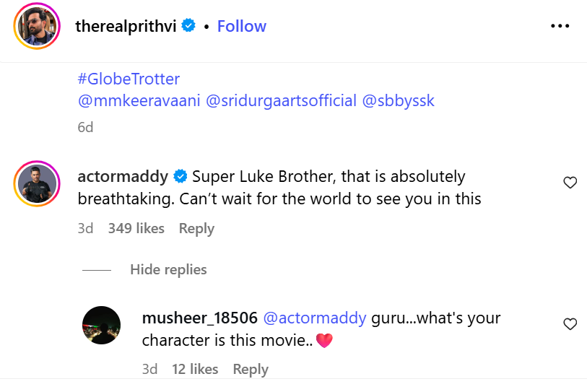Open actormaddy's profile picture
This screenshot has width=587, height=392.
[36, 183]
